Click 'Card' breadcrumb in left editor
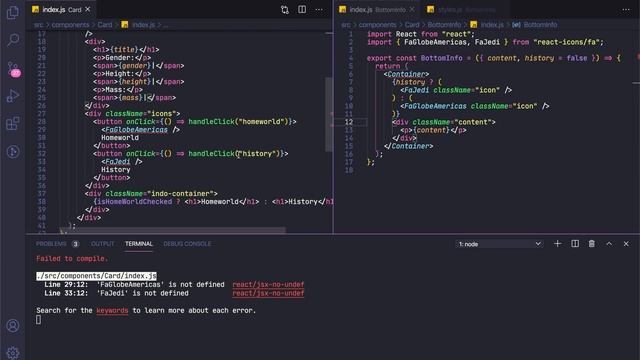 point(104,25)
